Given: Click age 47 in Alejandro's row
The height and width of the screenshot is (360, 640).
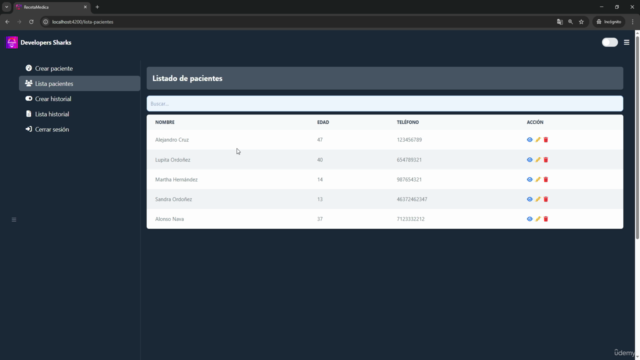Looking at the screenshot, I should point(320,140).
